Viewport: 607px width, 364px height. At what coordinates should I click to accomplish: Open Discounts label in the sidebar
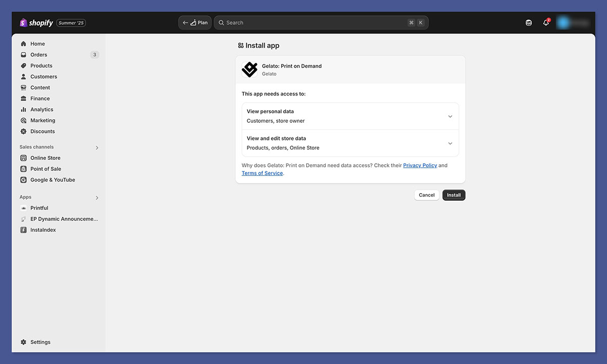tap(42, 131)
